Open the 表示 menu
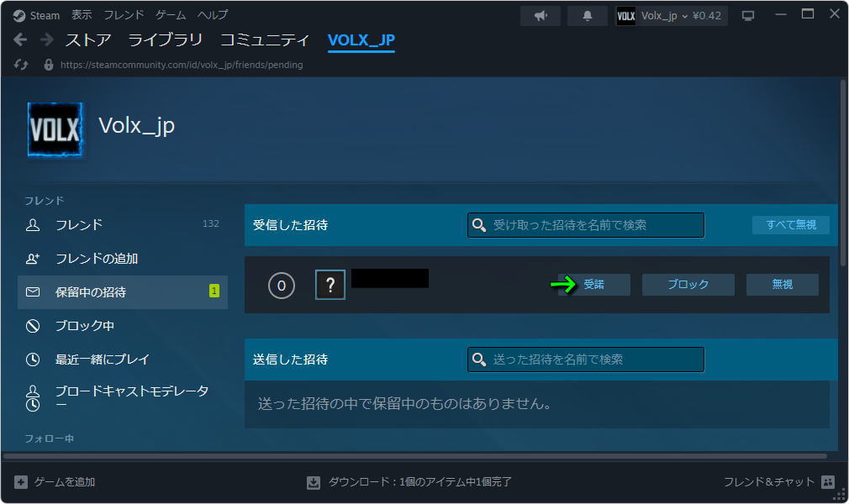The height and width of the screenshot is (504, 849). coord(82,15)
